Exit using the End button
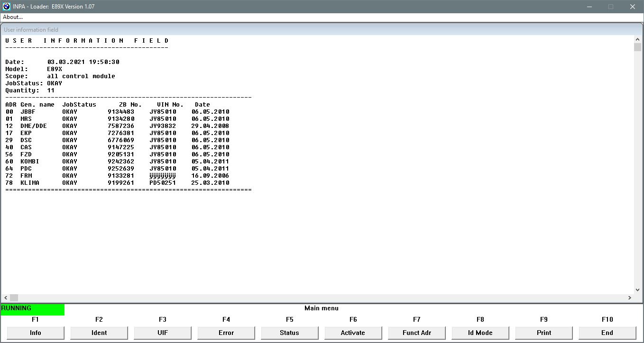The image size is (644, 343). coord(607,333)
